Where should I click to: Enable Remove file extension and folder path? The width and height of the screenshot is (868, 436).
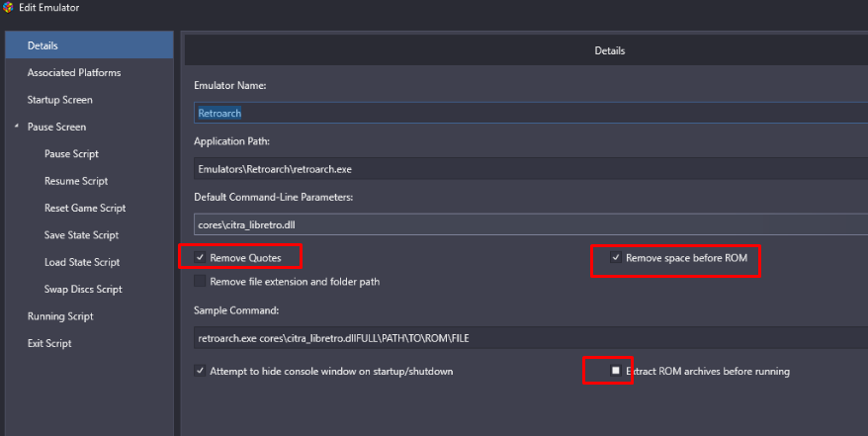click(x=200, y=281)
